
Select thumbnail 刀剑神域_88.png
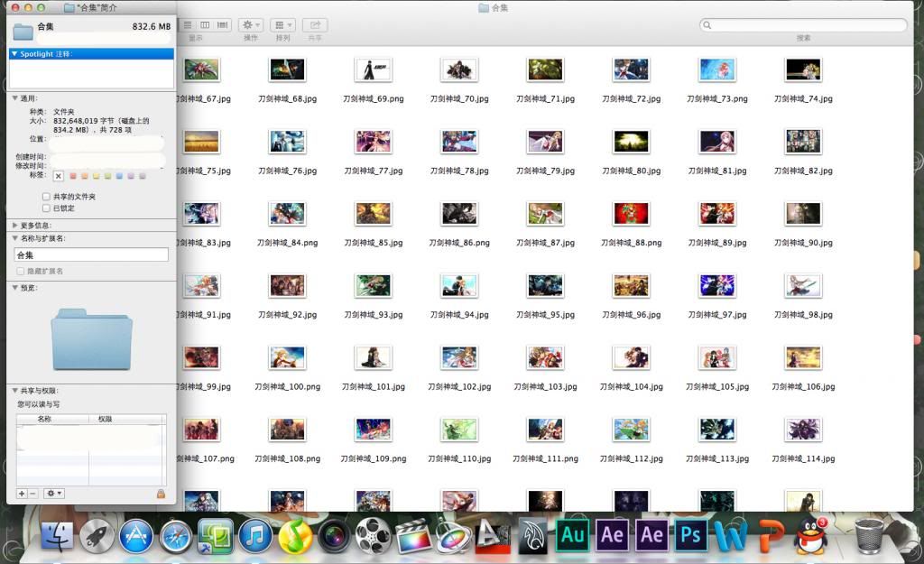click(631, 214)
